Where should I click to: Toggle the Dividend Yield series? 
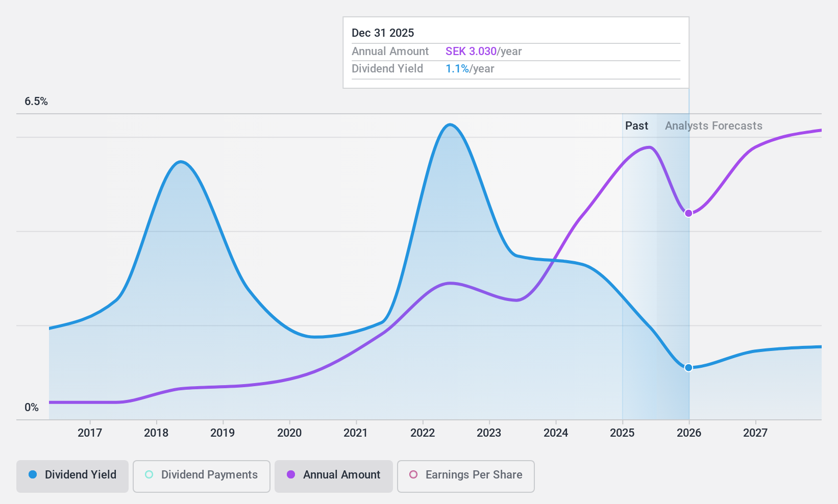coord(72,476)
